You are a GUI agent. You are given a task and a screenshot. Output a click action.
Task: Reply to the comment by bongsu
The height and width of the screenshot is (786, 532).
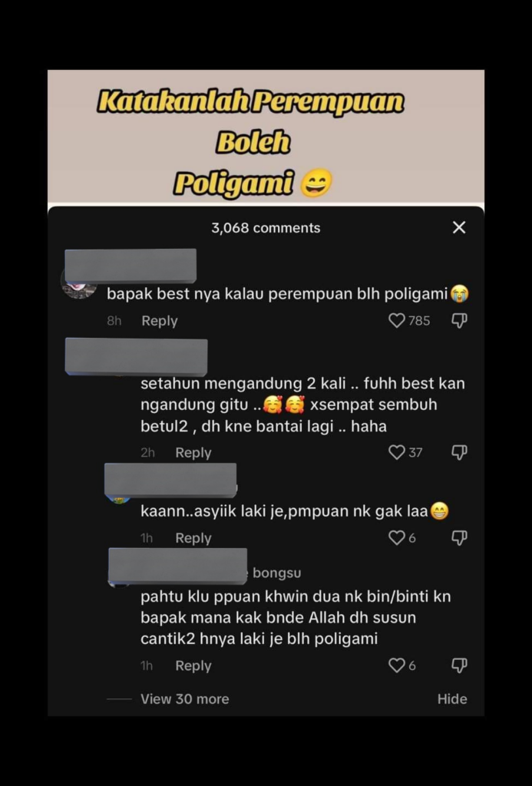click(193, 665)
